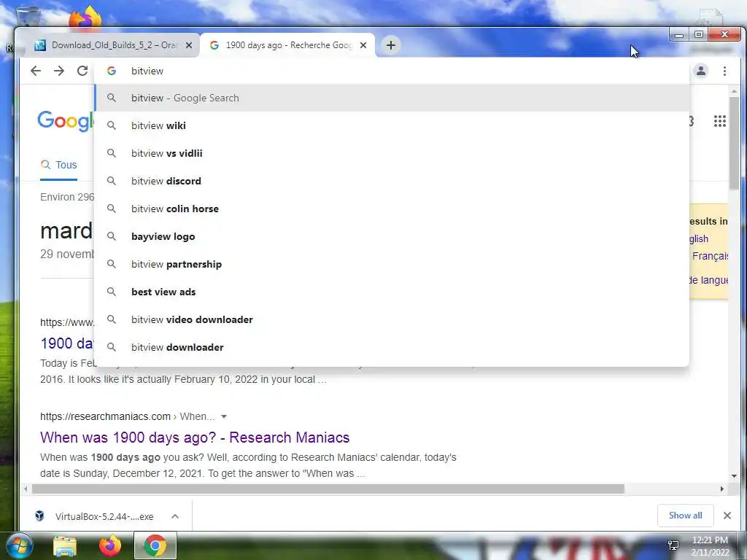Click the Google logo on the page
The height and width of the screenshot is (560, 747).
pyautogui.click(x=66, y=121)
